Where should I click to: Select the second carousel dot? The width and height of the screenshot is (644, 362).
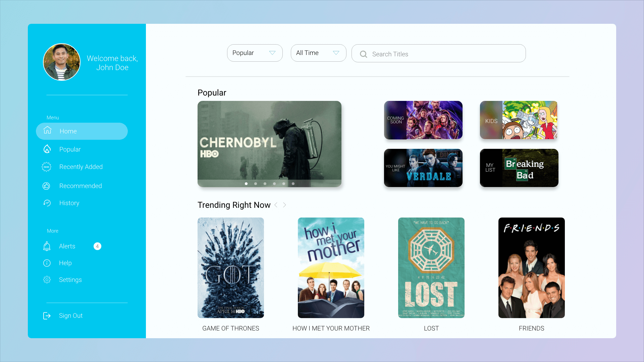click(256, 184)
